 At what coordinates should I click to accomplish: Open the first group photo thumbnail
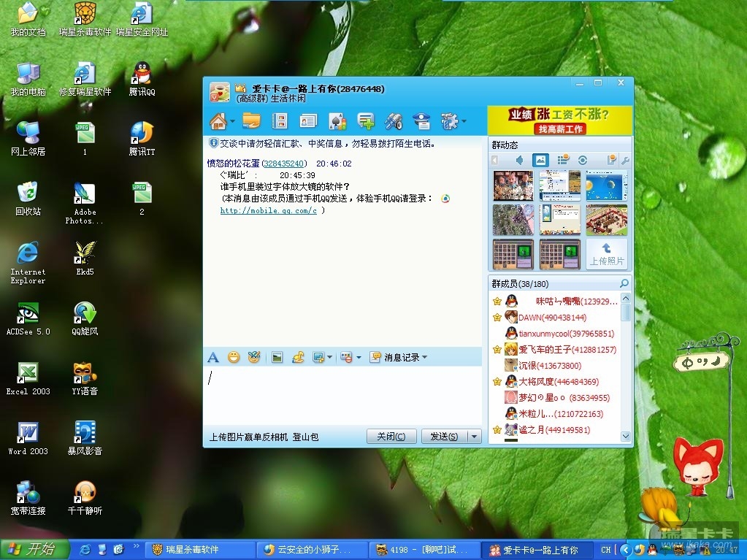tap(513, 185)
